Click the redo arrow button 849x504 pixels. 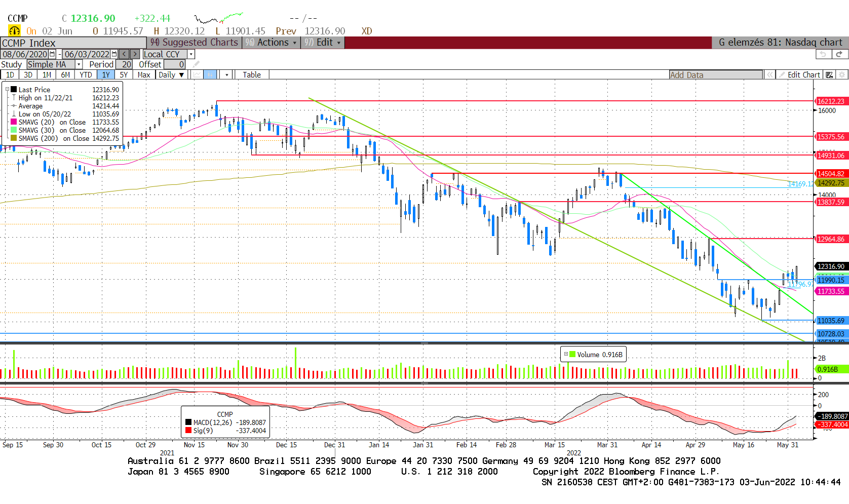pos(839,54)
